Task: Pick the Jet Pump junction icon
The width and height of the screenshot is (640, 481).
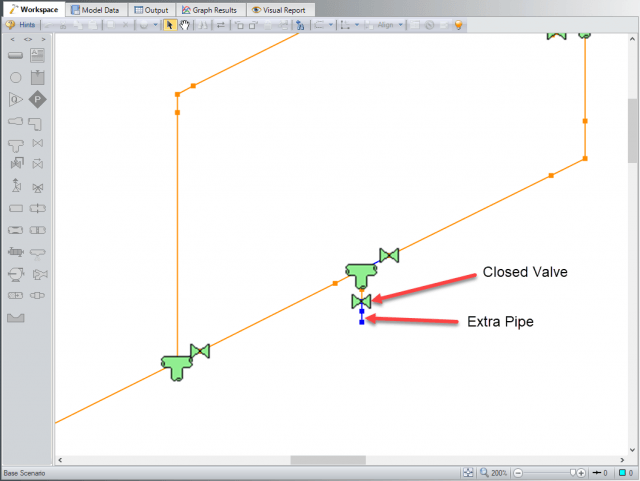Action: pyautogui.click(x=40, y=274)
